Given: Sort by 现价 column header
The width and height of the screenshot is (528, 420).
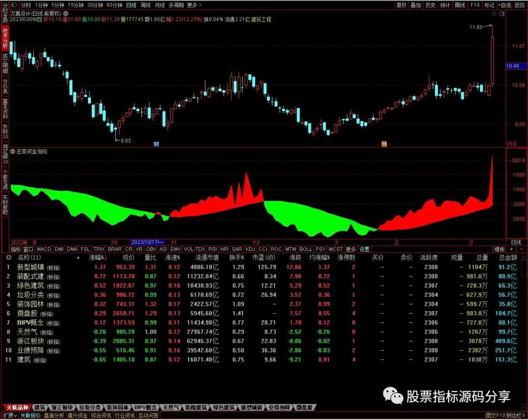Looking at the screenshot, I should 128,257.
